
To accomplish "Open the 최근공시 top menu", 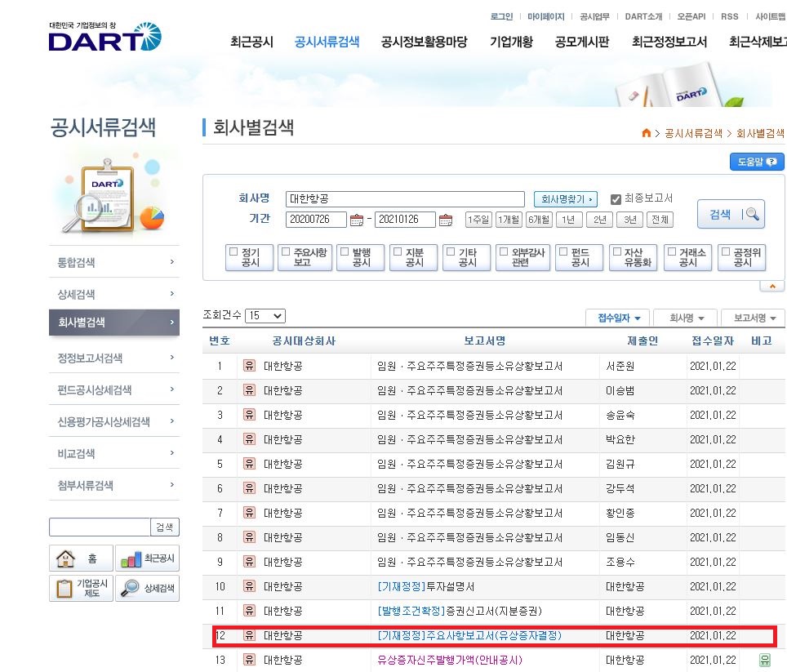I will pyautogui.click(x=252, y=42).
